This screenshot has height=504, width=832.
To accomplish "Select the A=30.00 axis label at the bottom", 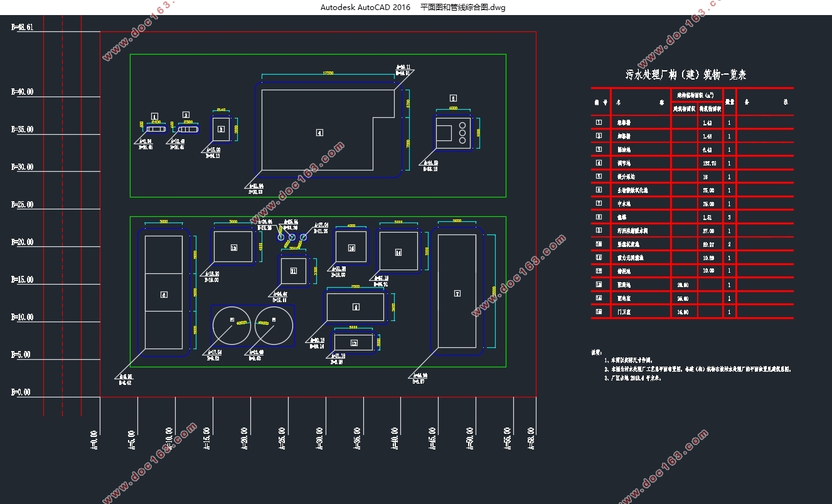I will pyautogui.click(x=319, y=439).
